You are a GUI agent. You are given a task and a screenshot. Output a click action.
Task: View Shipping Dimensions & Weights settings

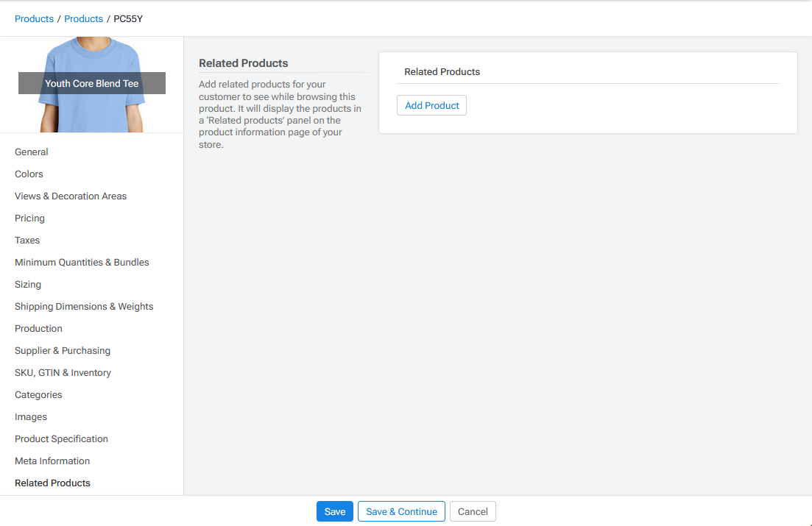[x=84, y=306]
